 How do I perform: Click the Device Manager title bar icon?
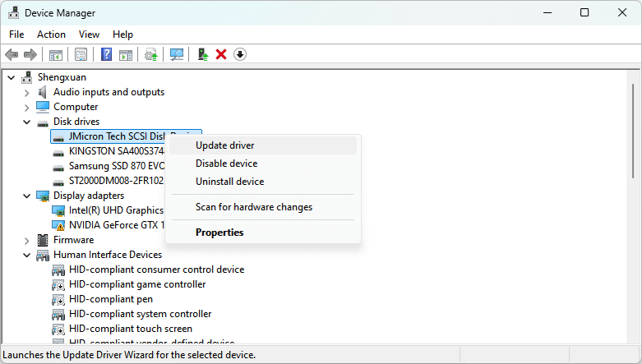[x=13, y=12]
